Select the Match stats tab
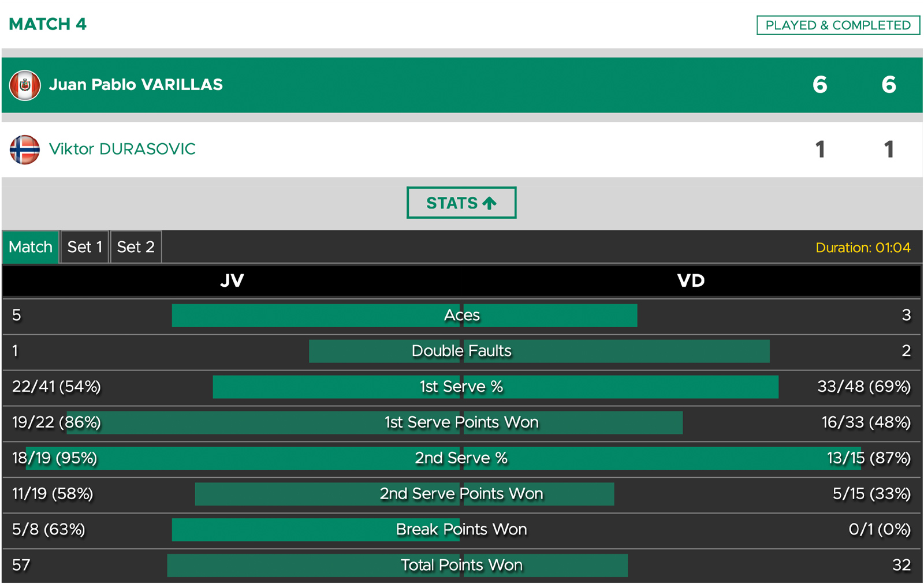 pyautogui.click(x=31, y=247)
